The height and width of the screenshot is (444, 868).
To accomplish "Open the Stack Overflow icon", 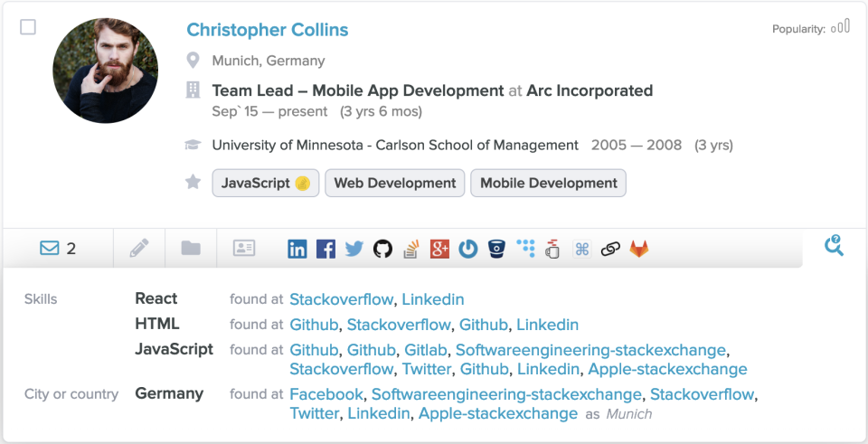I will coord(411,249).
